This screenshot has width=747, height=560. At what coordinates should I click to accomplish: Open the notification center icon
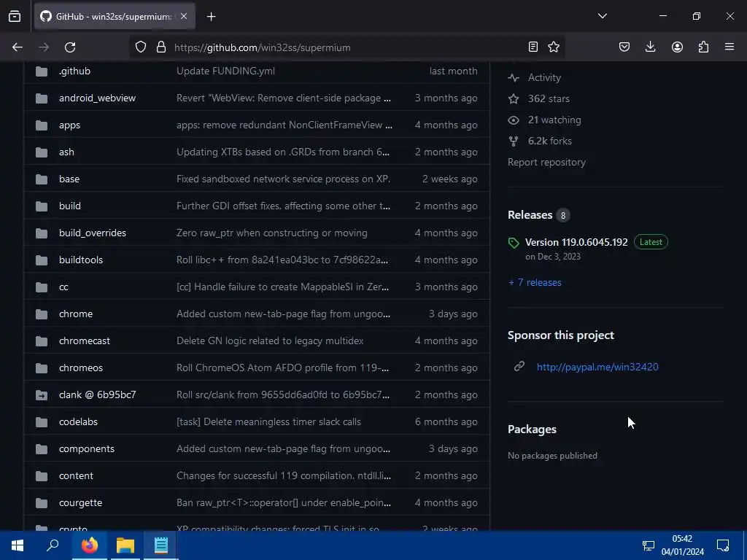[723, 545]
